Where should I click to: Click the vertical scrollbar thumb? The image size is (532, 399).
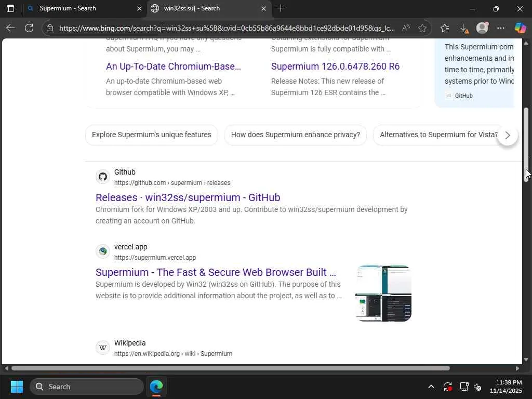coord(526,145)
